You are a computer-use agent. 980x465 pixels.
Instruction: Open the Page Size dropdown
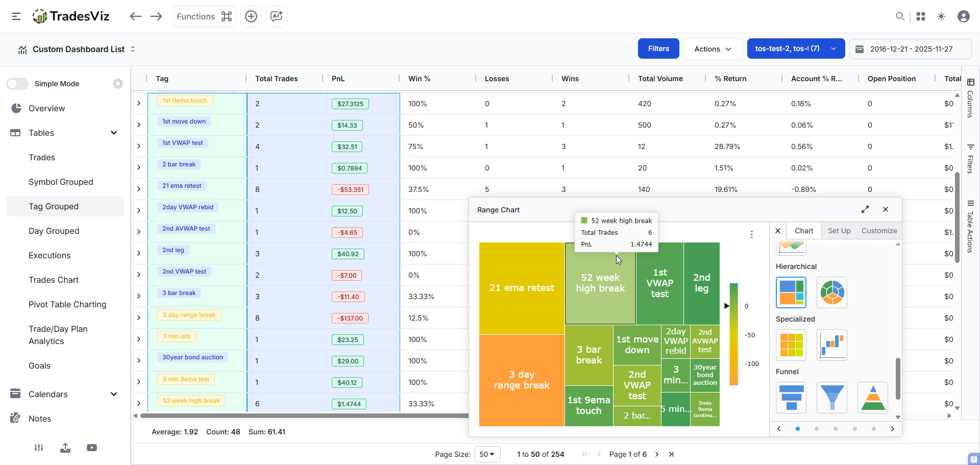pos(487,454)
